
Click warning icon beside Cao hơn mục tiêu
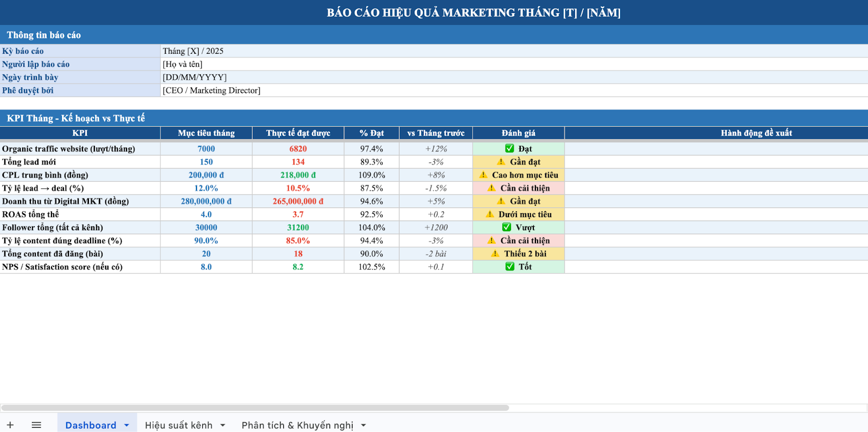(483, 175)
